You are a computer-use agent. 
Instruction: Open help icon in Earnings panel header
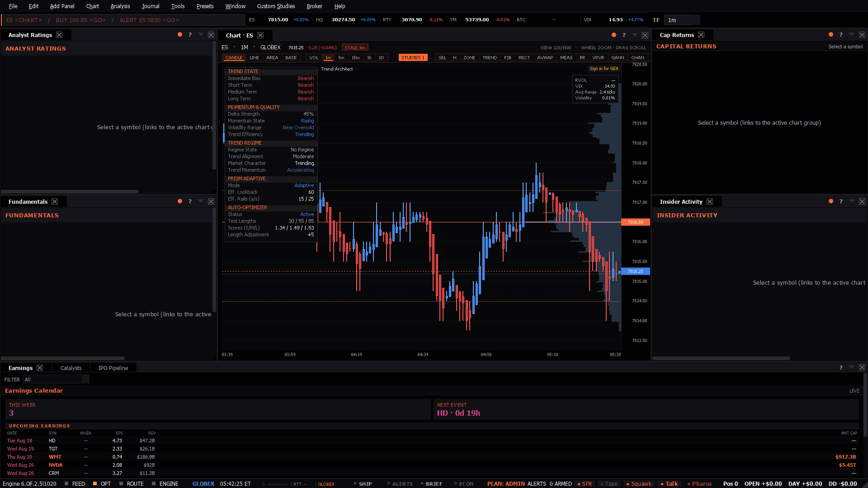tap(841, 368)
